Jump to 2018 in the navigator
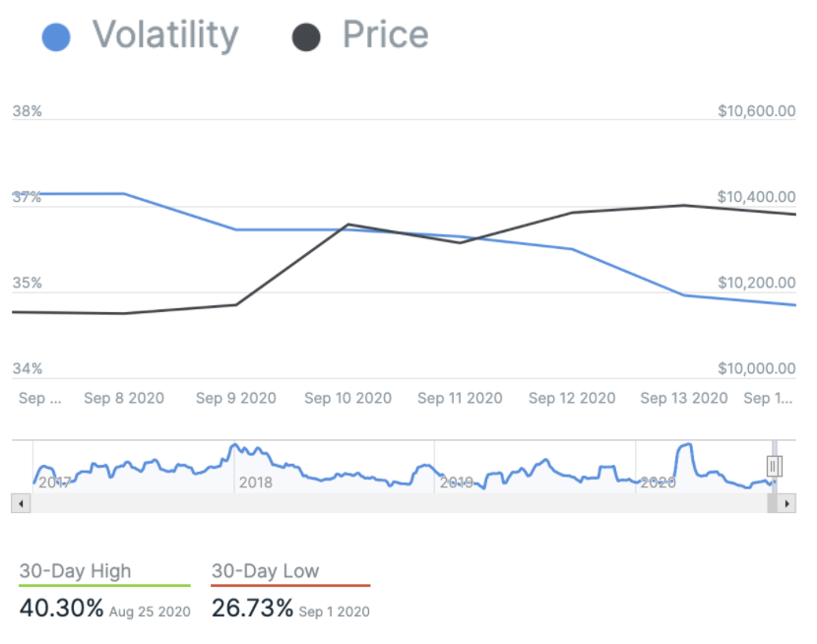 pyautogui.click(x=255, y=483)
